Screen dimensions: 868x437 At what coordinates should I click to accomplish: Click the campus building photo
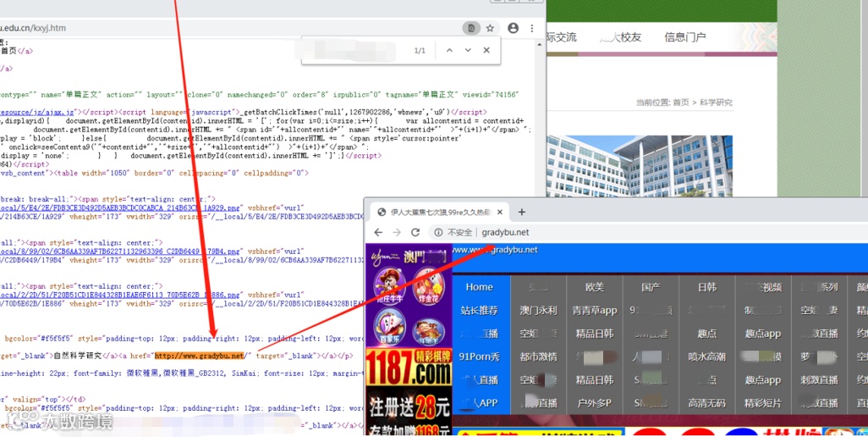coord(640,166)
